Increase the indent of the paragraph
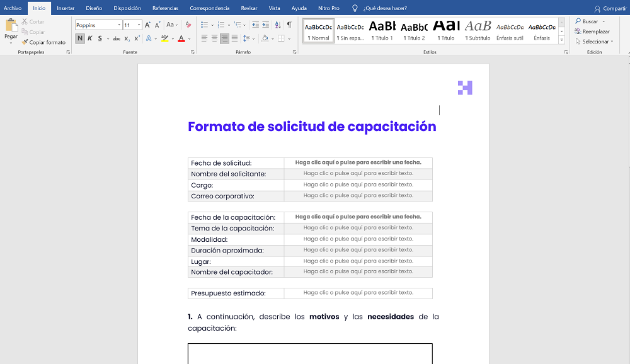 265,25
